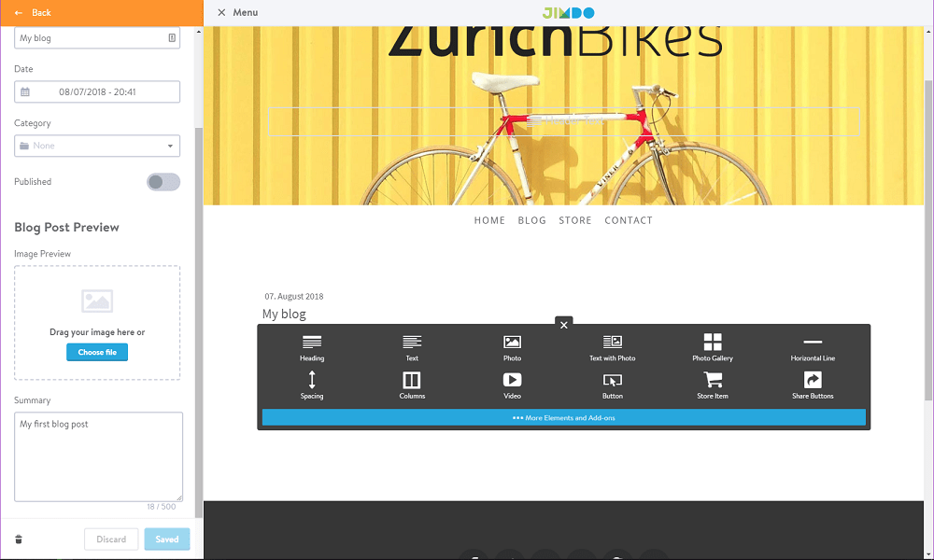The width and height of the screenshot is (934, 560).
Task: Discard blog post changes
Action: click(x=111, y=539)
